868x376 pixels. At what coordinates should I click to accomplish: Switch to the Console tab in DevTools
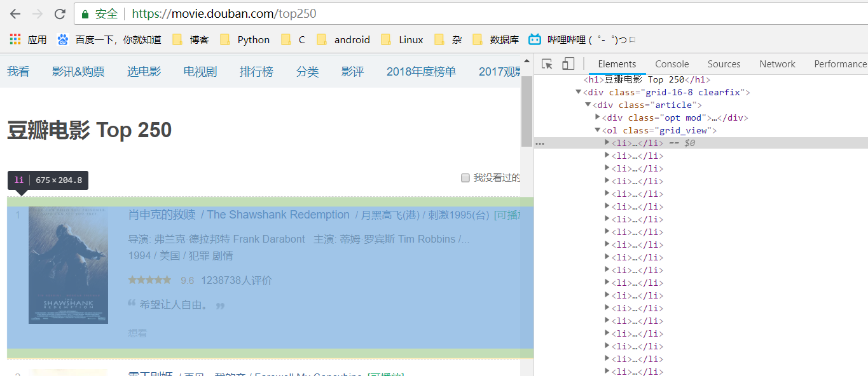click(672, 64)
